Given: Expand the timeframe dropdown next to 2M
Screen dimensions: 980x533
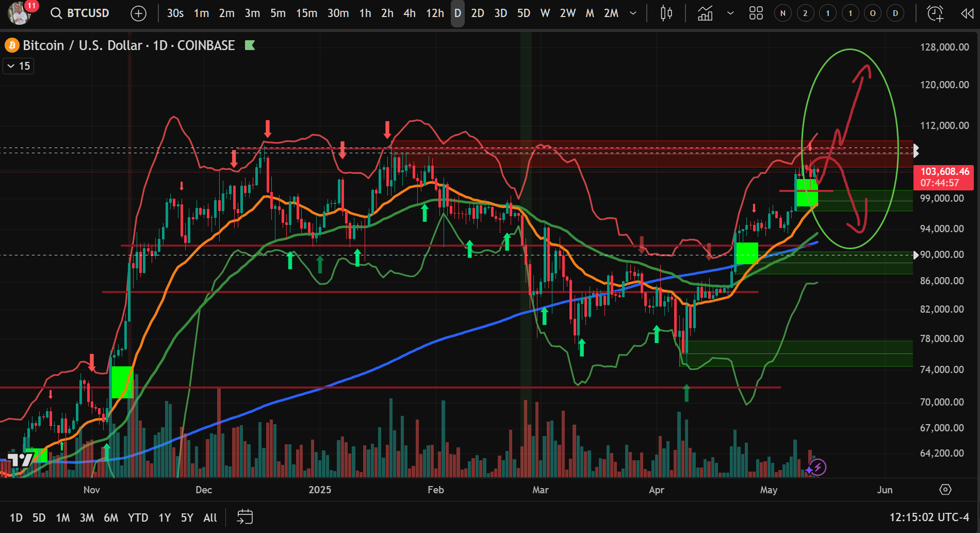Looking at the screenshot, I should click(633, 13).
